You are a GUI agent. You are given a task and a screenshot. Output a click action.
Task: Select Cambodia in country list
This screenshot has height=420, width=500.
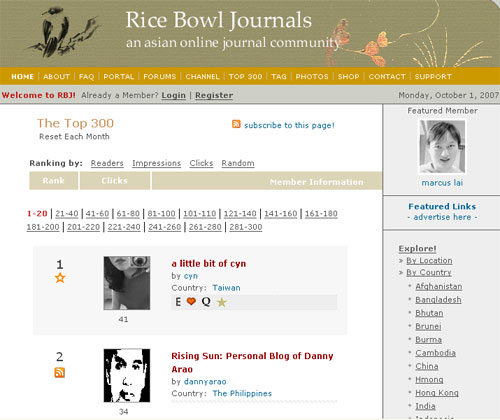click(435, 353)
